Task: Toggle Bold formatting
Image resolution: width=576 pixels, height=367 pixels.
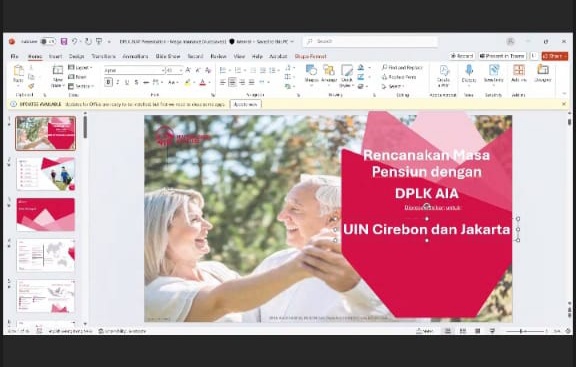Action: (x=108, y=82)
